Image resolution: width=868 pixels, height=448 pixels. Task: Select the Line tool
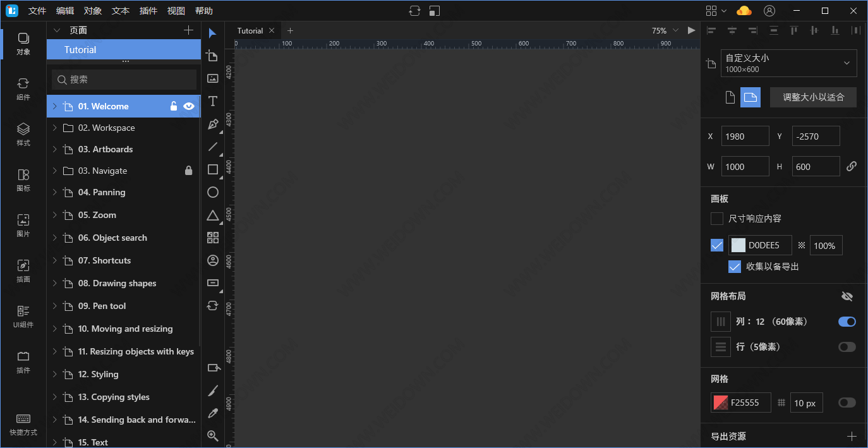(213, 147)
